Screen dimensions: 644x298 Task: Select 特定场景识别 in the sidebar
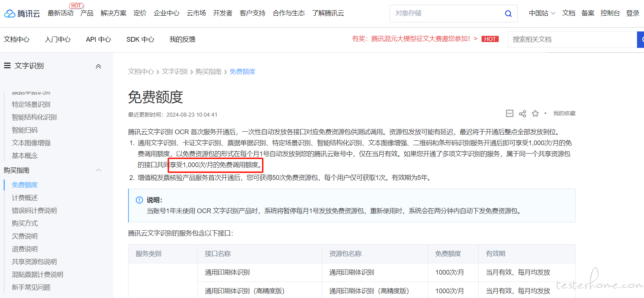coord(31,105)
